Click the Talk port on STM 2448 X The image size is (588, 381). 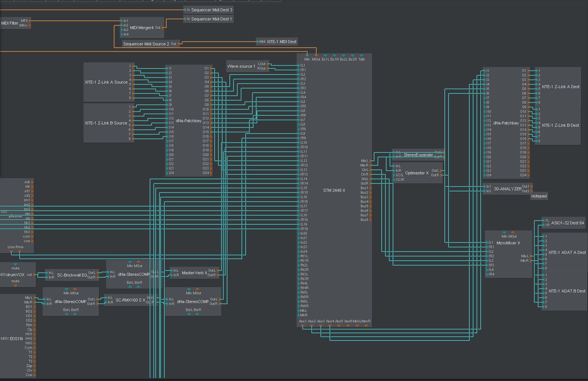point(361,56)
